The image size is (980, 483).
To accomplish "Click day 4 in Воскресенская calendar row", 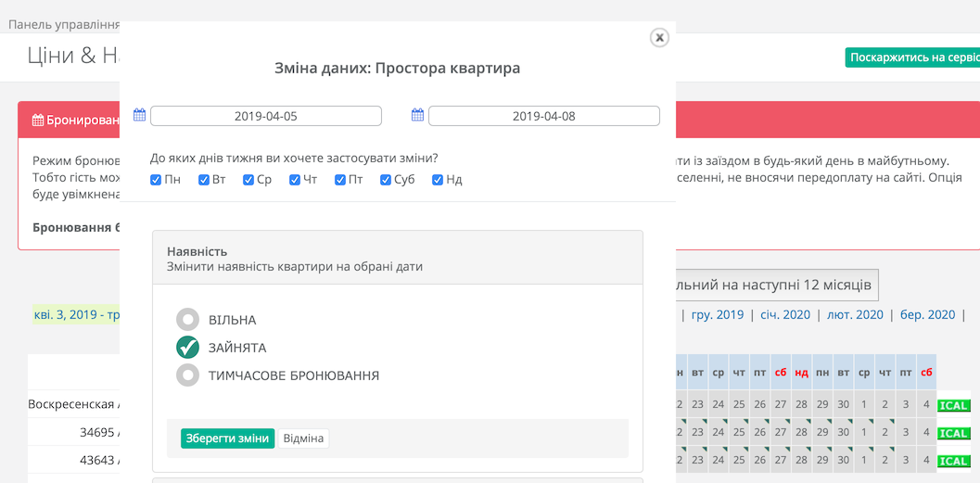I will [926, 405].
